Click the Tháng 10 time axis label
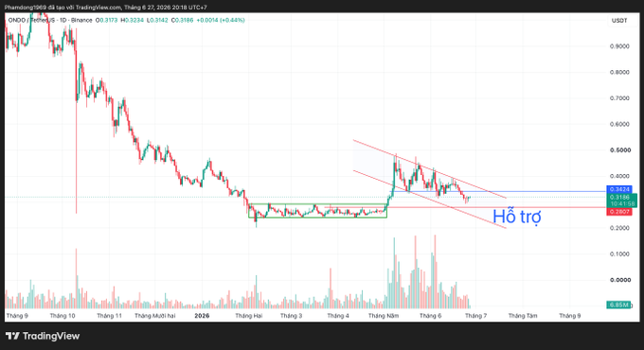644x350 pixels. point(63,316)
